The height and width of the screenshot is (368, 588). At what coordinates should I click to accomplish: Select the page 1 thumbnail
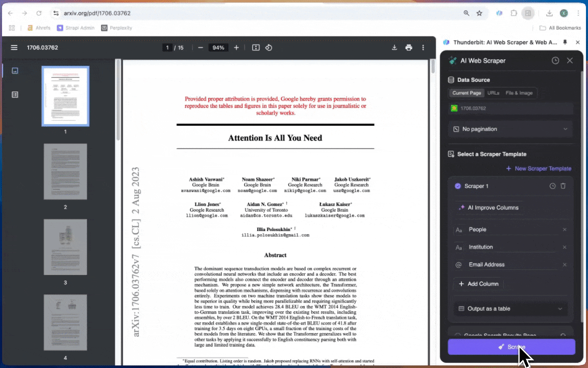65,96
